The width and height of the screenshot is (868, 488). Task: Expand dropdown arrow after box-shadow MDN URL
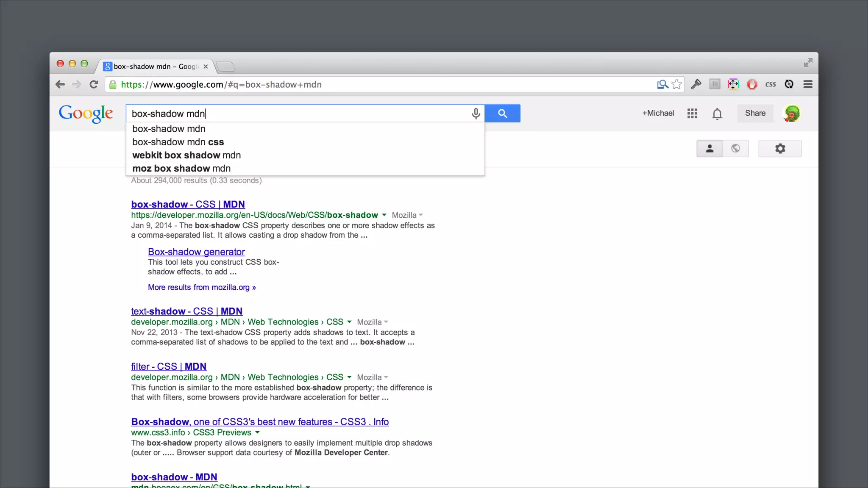pos(384,215)
